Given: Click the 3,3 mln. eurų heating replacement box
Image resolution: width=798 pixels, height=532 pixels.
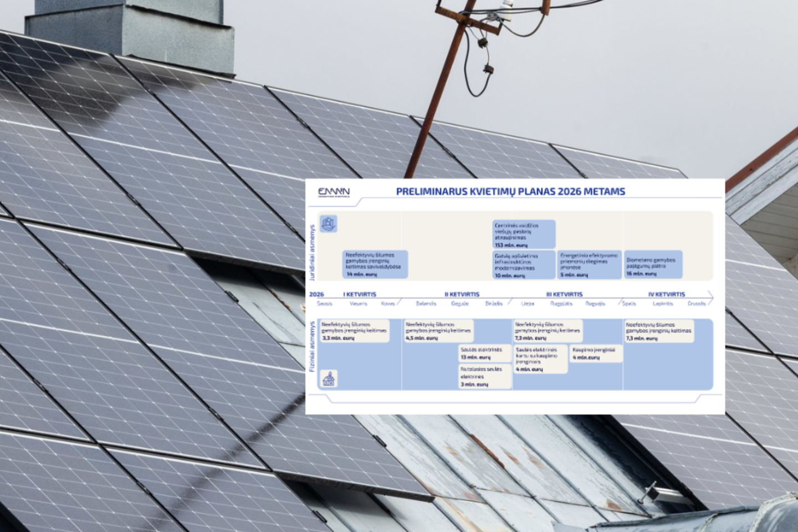Looking at the screenshot, I should point(355,331).
